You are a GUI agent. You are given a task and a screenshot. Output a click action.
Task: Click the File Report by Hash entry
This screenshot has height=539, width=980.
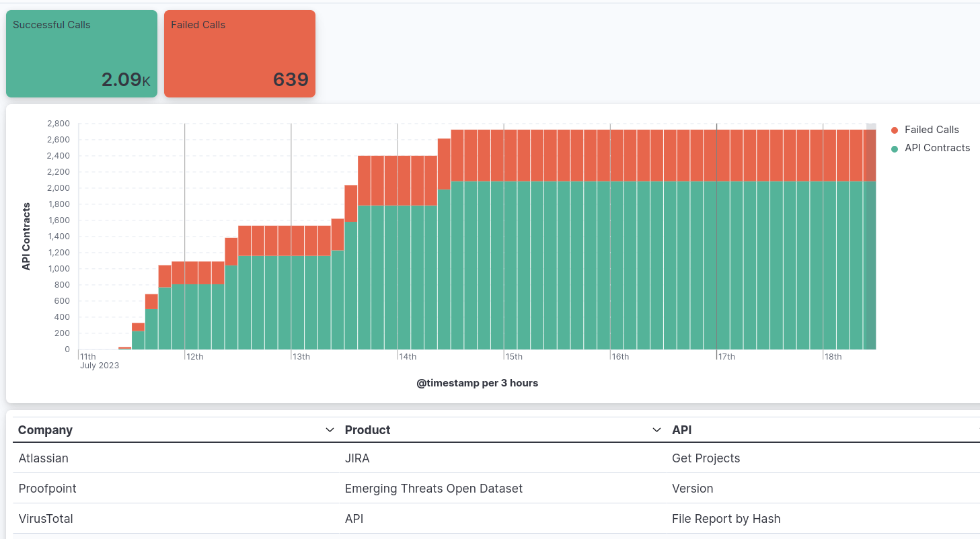point(726,518)
